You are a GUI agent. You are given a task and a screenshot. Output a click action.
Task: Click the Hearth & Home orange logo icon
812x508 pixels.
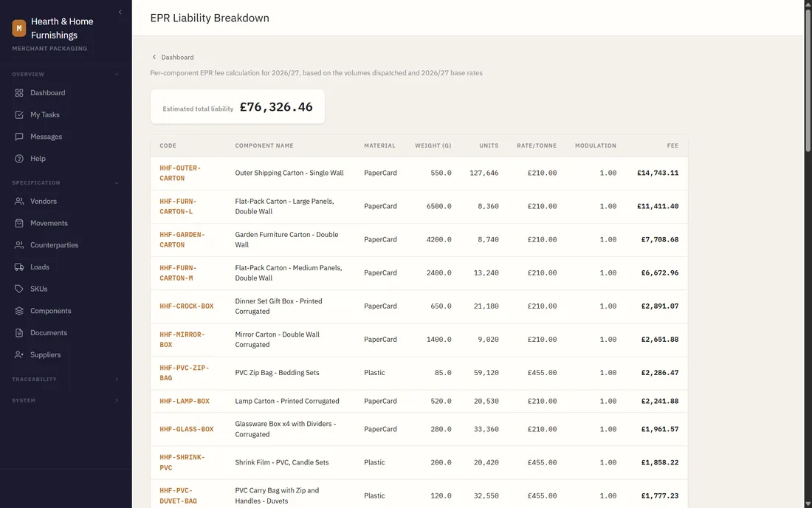pyautogui.click(x=19, y=28)
